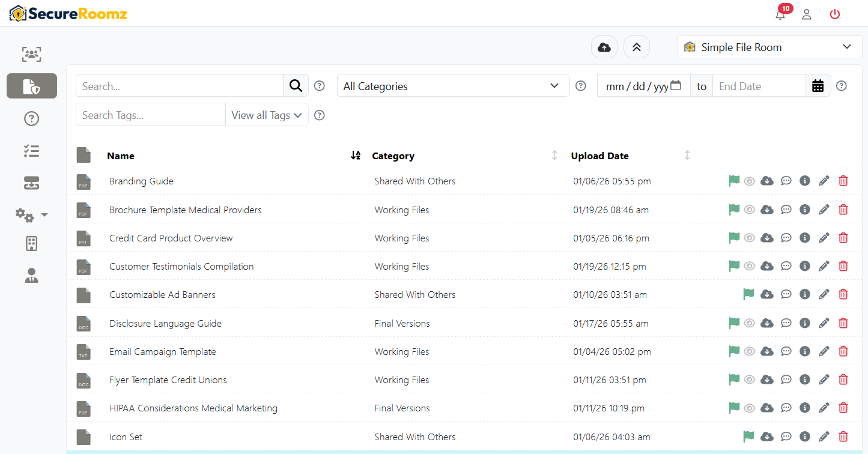
Task: Click the Final Versions cell for Disclosure Language Guide
Action: coord(402,323)
